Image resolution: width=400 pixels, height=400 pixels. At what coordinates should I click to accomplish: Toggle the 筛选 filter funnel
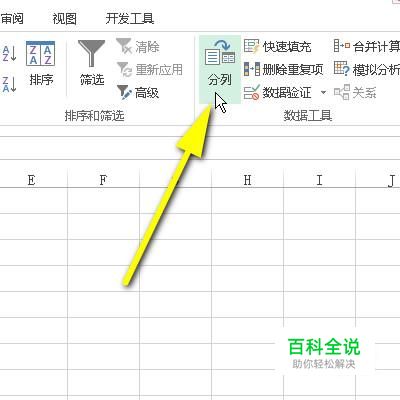92,63
